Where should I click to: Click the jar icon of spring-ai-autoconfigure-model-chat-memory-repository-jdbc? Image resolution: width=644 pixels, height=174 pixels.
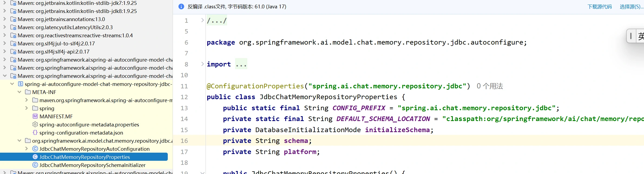click(x=20, y=84)
